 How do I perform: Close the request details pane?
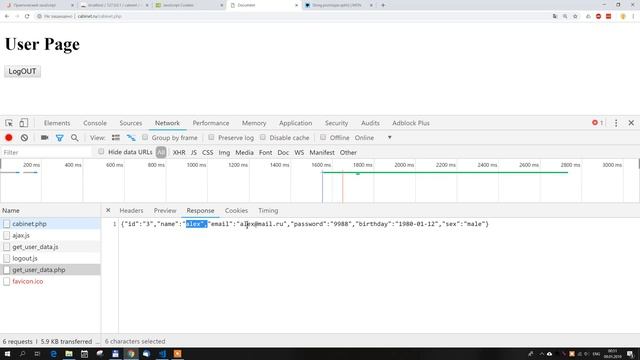point(108,210)
